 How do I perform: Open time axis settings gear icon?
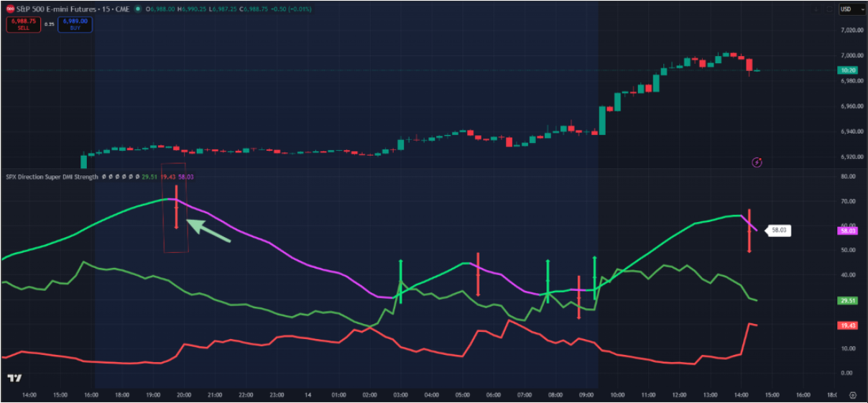[852, 395]
